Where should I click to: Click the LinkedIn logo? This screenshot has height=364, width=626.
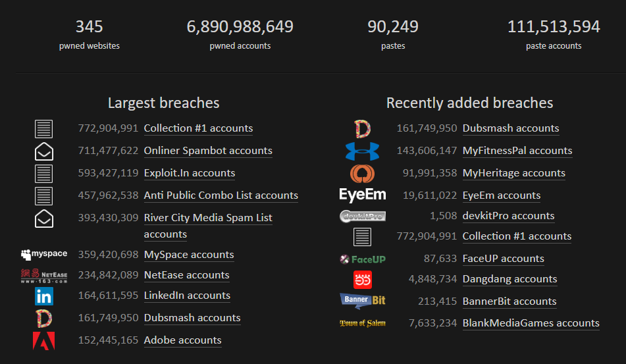(x=44, y=296)
